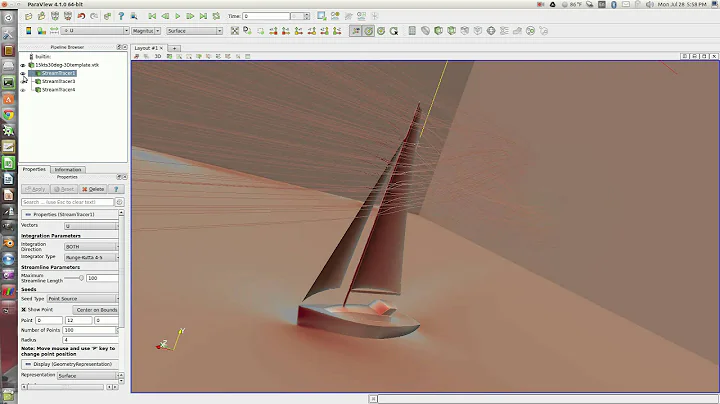
Task: Toggle visibility eye of StreamTracer4
Action: coord(23,90)
